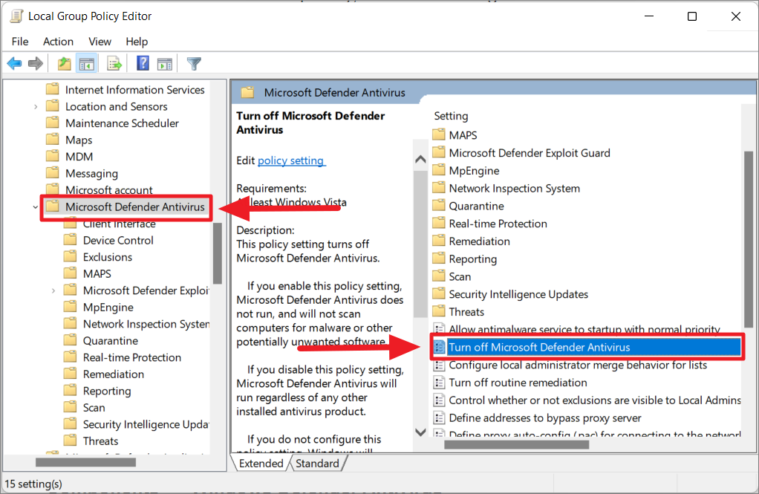
Task: Expand the Location and Sensors tree node
Action: coord(35,106)
